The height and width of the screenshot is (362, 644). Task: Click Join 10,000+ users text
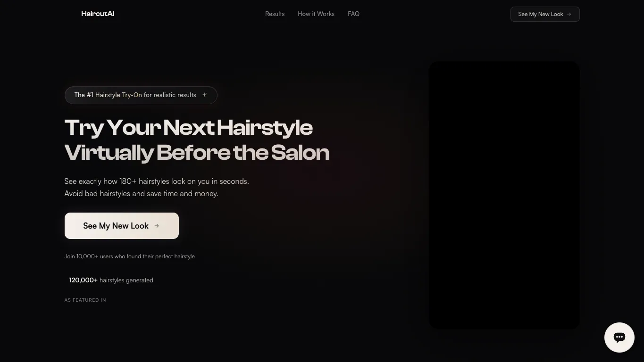click(130, 256)
